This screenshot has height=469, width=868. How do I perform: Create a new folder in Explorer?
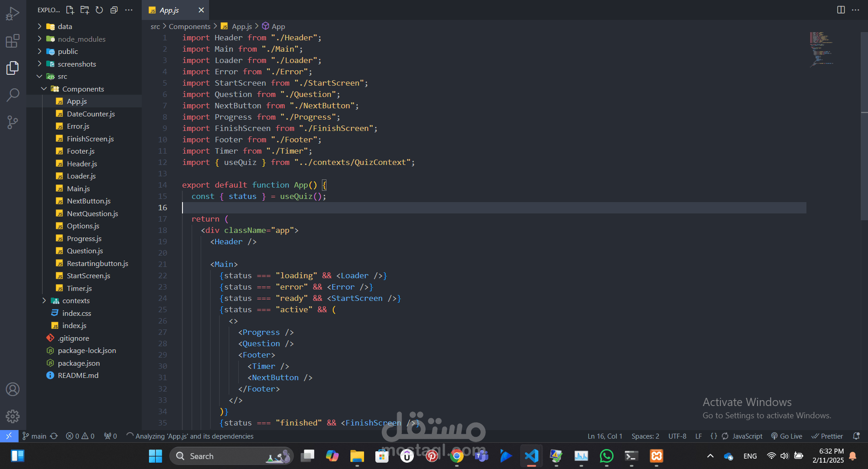[85, 10]
